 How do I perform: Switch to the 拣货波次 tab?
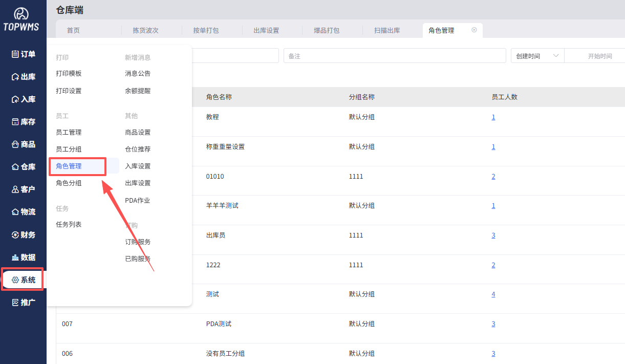(x=145, y=30)
